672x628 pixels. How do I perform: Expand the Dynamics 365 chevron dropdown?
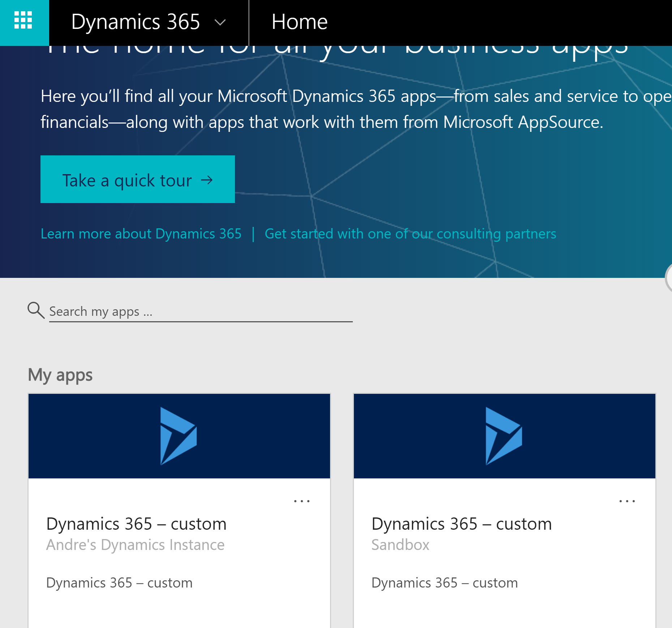pyautogui.click(x=220, y=22)
